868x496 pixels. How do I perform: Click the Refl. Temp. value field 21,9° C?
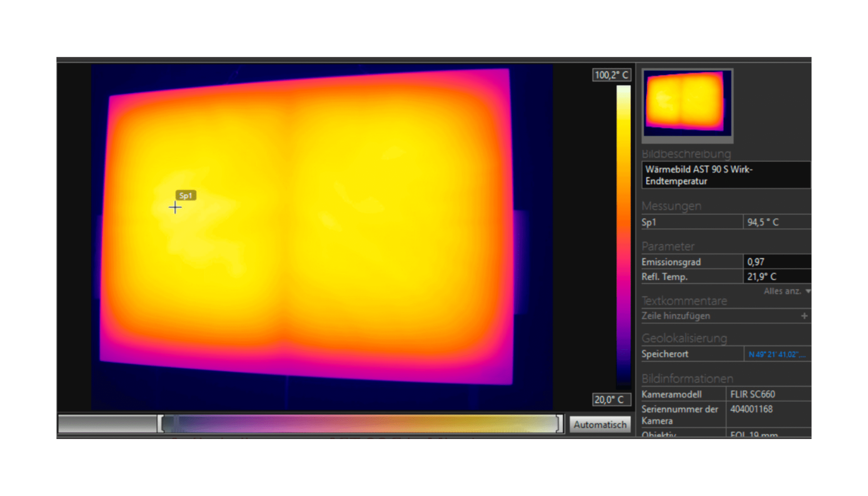[x=777, y=276]
